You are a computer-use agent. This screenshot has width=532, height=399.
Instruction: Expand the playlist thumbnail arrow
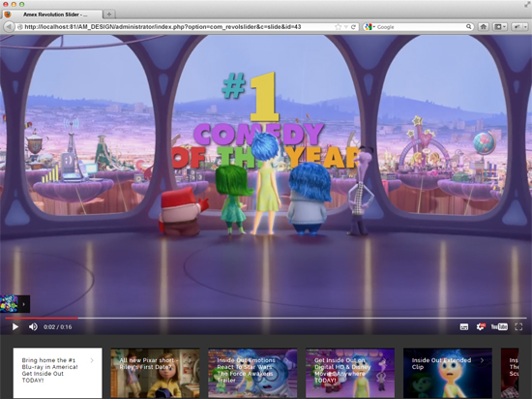24,304
